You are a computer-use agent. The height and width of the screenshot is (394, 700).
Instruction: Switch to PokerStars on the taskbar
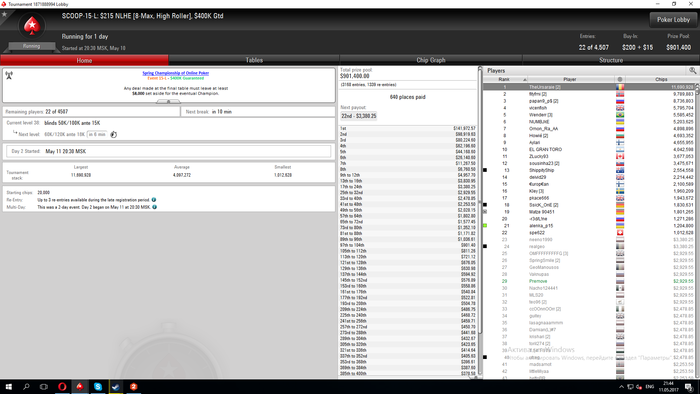80,387
